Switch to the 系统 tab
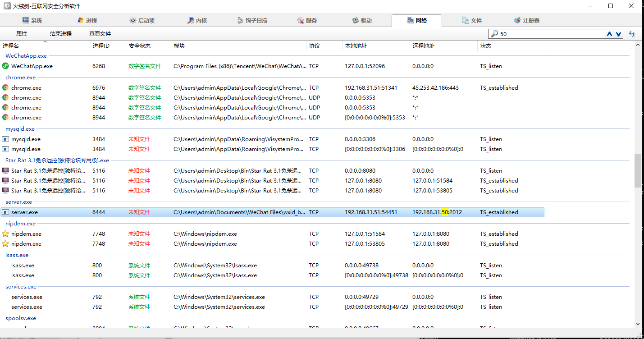Image resolution: width=644 pixels, height=339 pixels. click(x=32, y=20)
